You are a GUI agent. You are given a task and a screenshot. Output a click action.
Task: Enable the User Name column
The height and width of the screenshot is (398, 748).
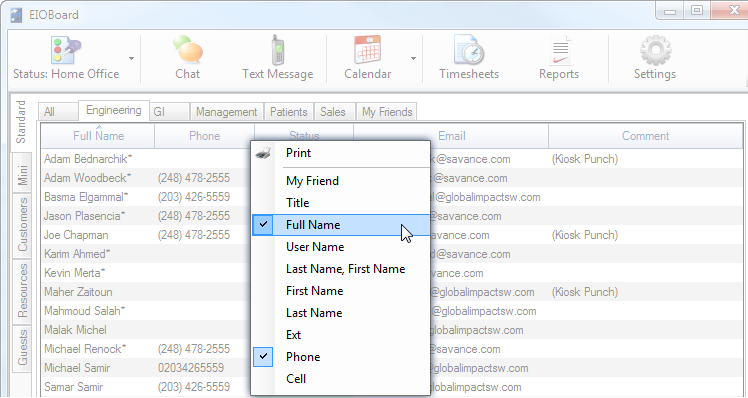[341, 247]
